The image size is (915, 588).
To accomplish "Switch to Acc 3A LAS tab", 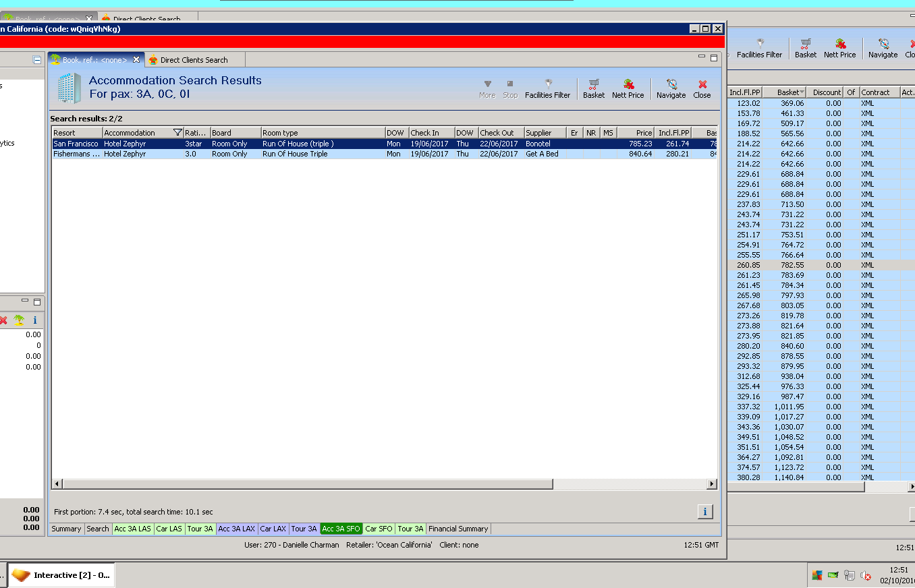I will pyautogui.click(x=133, y=529).
